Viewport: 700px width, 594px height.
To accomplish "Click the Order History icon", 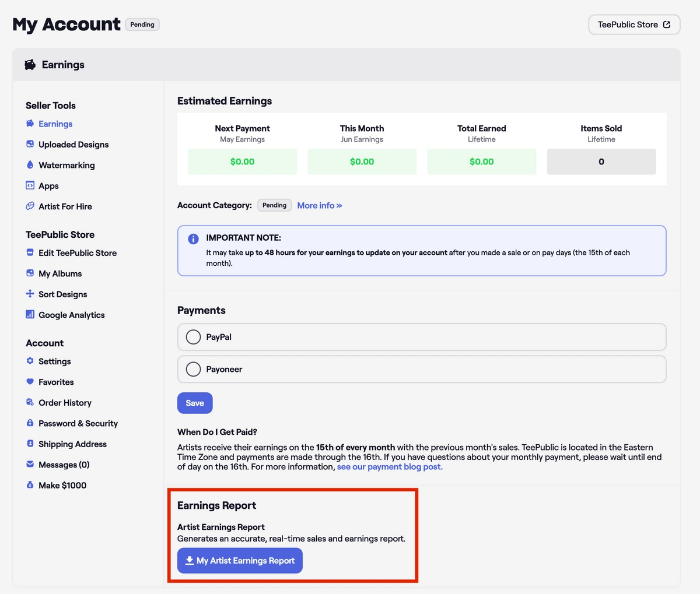I will point(30,402).
